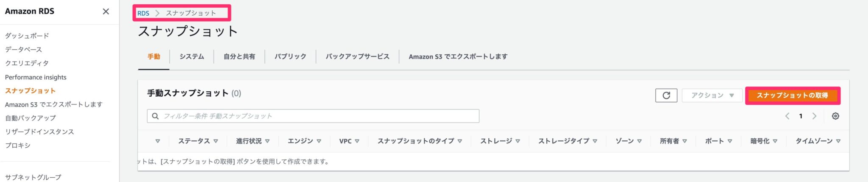Go to previous page arrow
The width and height of the screenshot is (868, 182).
[x=787, y=116]
